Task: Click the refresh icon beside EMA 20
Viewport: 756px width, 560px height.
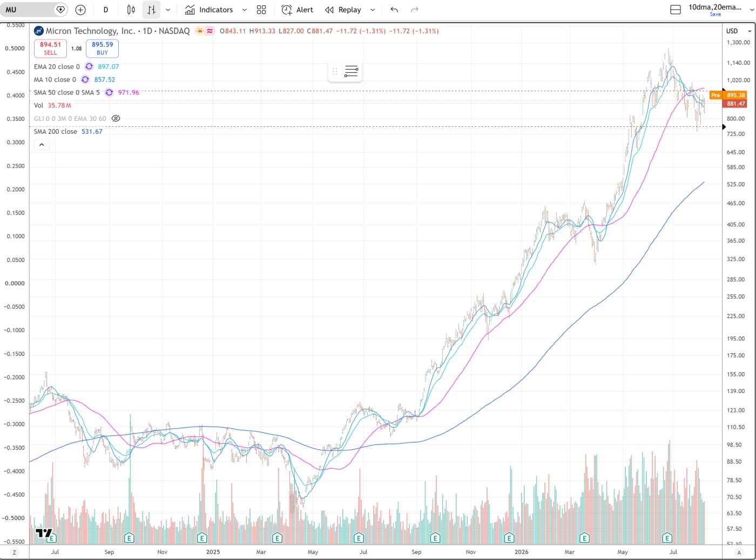Action: pyautogui.click(x=89, y=66)
